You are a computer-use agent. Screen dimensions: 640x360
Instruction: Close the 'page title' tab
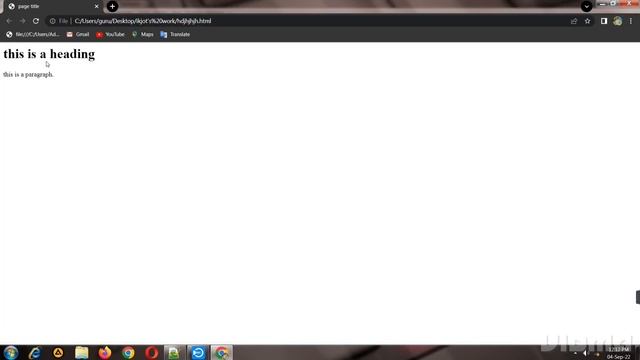(x=97, y=6)
